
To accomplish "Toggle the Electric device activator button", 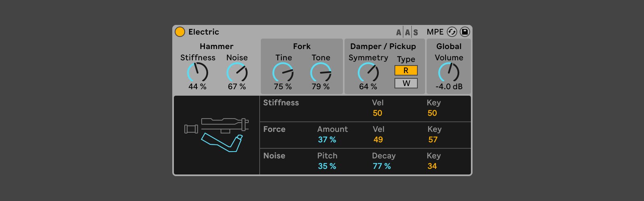I will [x=180, y=32].
